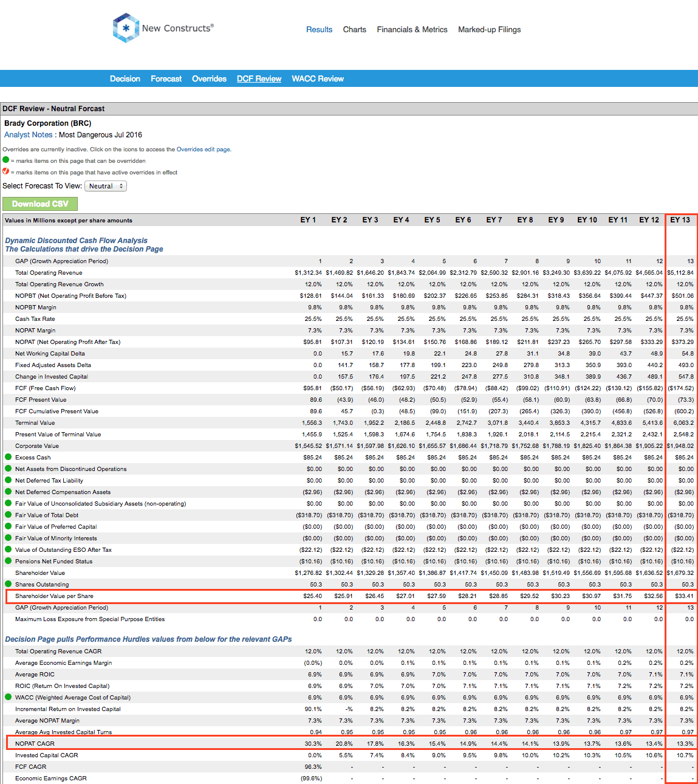Viewport: 698px width, 784px height.
Task: Click the Shareholder Value per Share label
Action: [54, 596]
